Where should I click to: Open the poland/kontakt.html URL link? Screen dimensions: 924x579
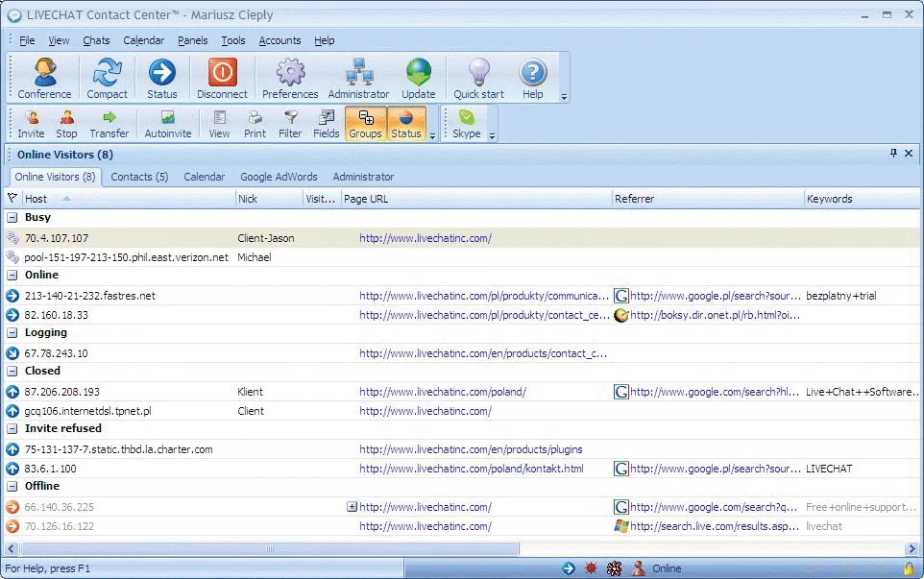[472, 469]
